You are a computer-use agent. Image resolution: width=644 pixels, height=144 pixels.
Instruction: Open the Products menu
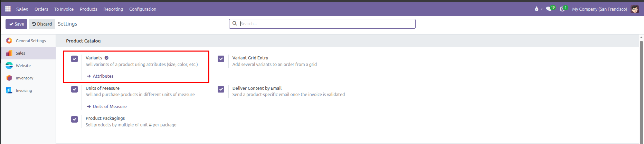click(88, 9)
